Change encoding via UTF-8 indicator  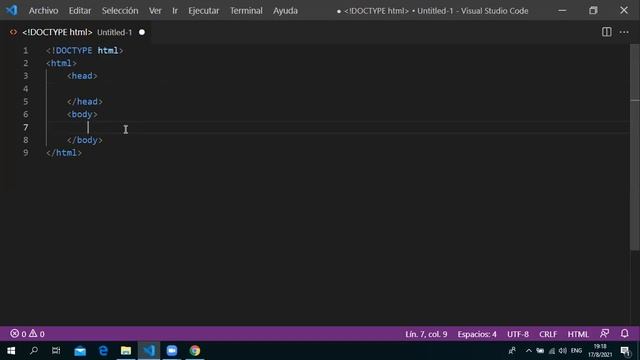click(x=518, y=334)
